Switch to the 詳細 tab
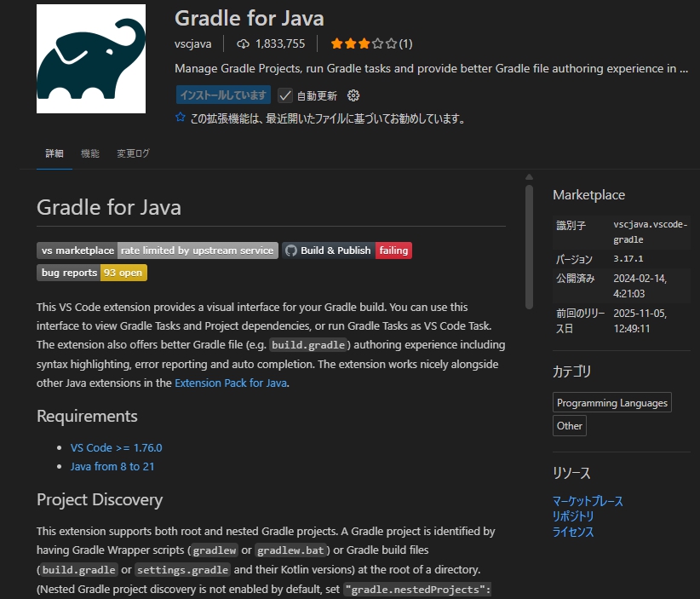The image size is (700, 599). [x=55, y=153]
